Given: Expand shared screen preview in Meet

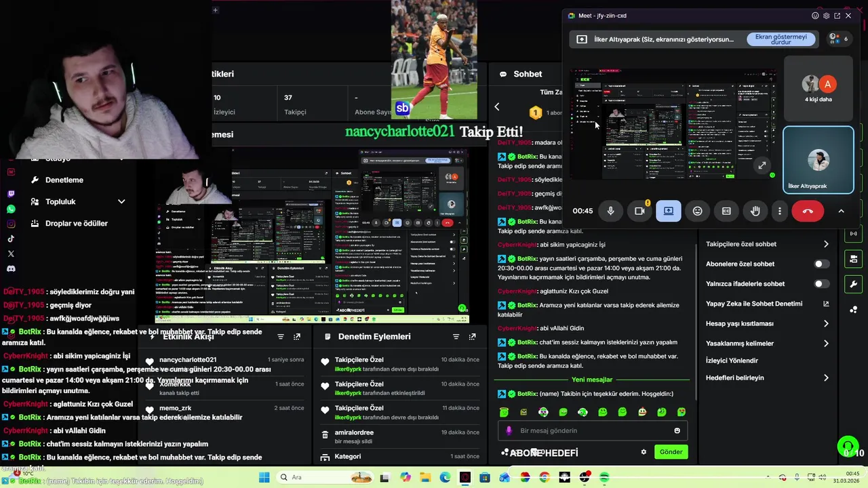Looking at the screenshot, I should pos(762,165).
